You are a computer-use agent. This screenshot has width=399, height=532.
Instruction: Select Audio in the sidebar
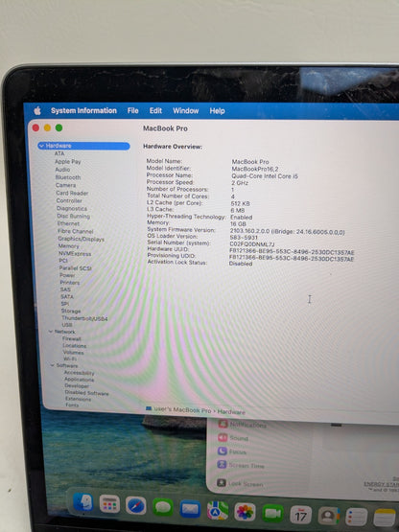(x=62, y=170)
